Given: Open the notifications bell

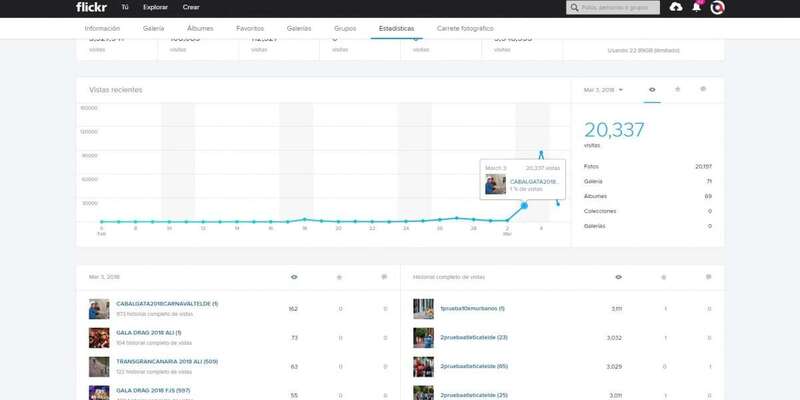Looking at the screenshot, I should pyautogui.click(x=697, y=7).
